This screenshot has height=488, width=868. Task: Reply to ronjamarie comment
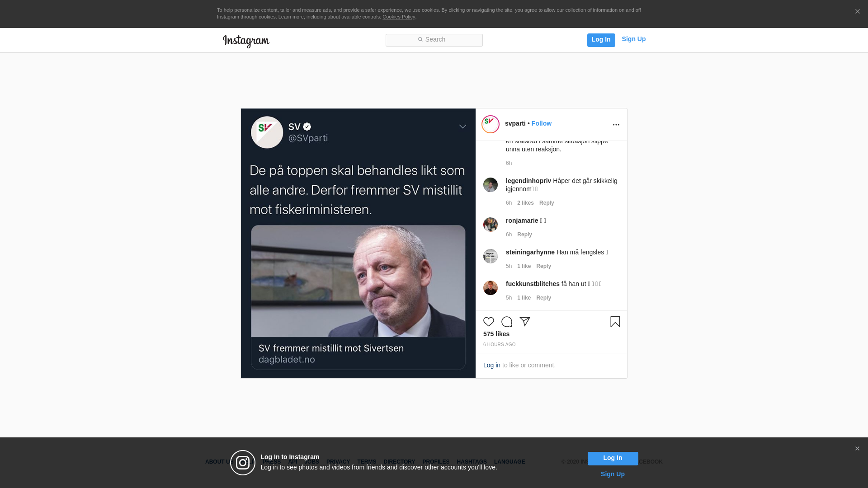(x=524, y=235)
